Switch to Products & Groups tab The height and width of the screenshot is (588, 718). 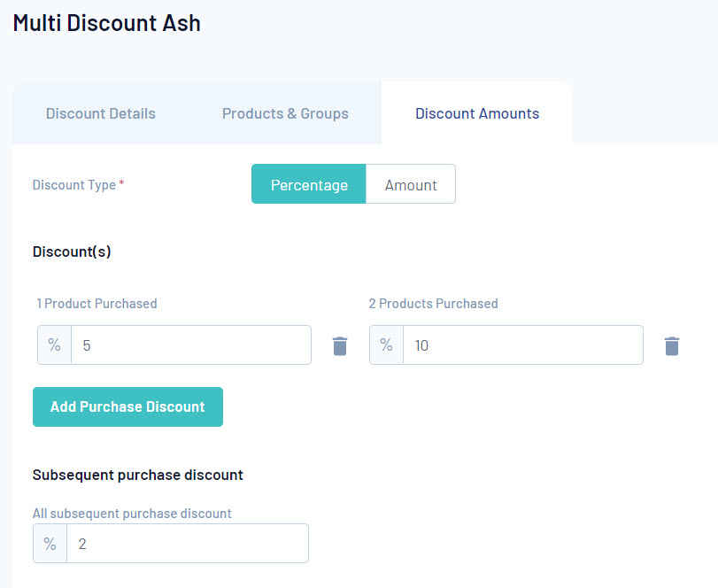(285, 113)
